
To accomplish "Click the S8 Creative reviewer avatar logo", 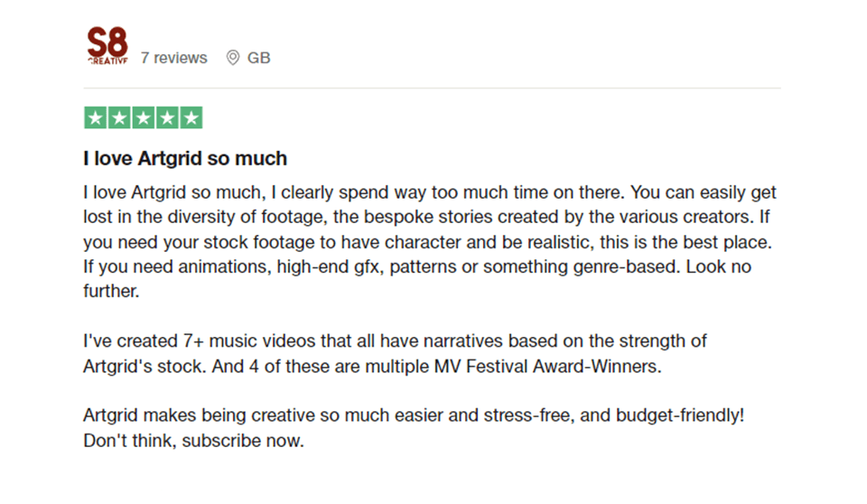I will click(x=107, y=46).
